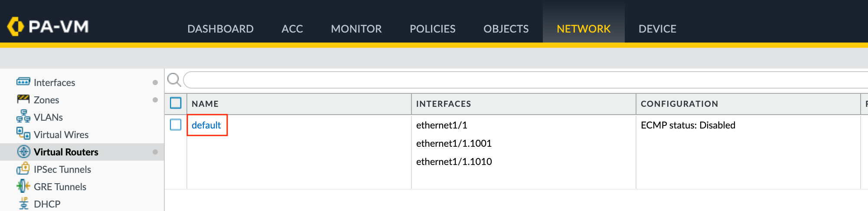Open the DEVICE tab
Viewport: 868px width, 211px height.
[657, 29]
